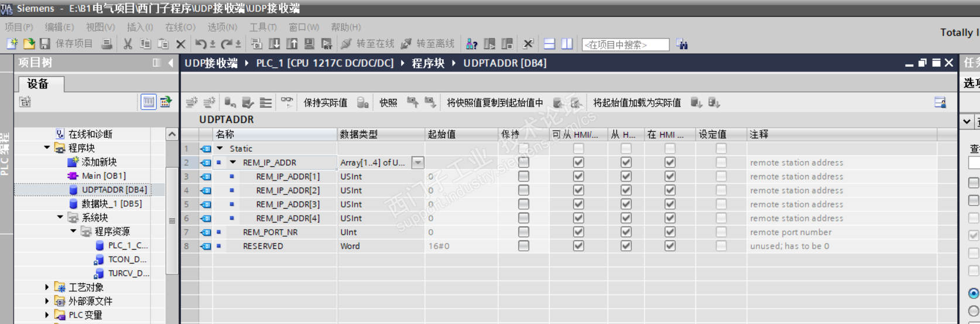Click the Undo arrow icon
This screenshot has width=980, height=324.
pyautogui.click(x=201, y=44)
